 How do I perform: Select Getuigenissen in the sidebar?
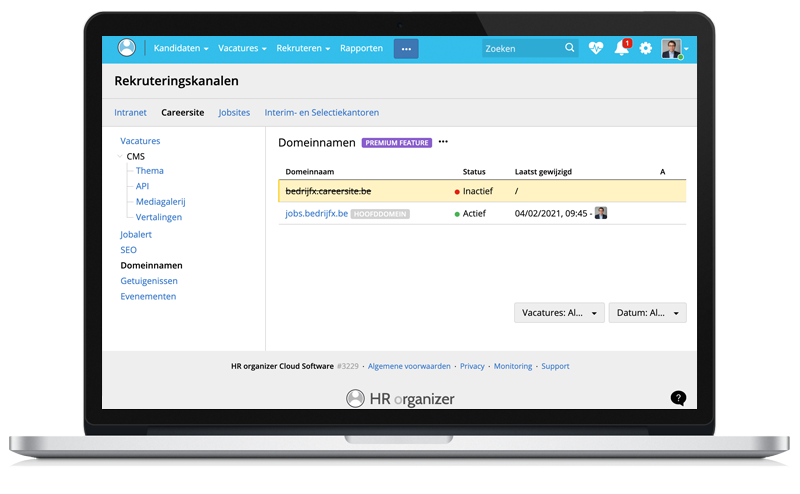148,281
